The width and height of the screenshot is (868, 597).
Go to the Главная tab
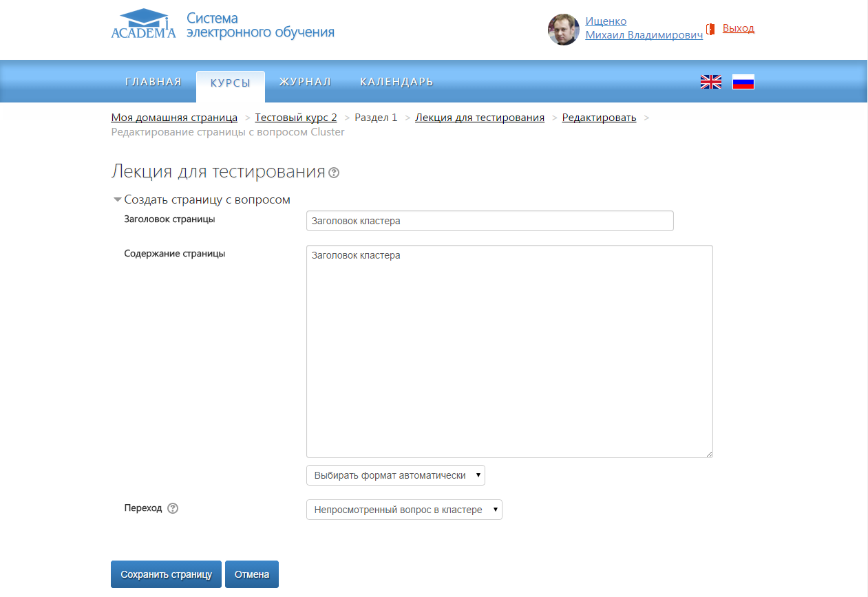coord(154,82)
